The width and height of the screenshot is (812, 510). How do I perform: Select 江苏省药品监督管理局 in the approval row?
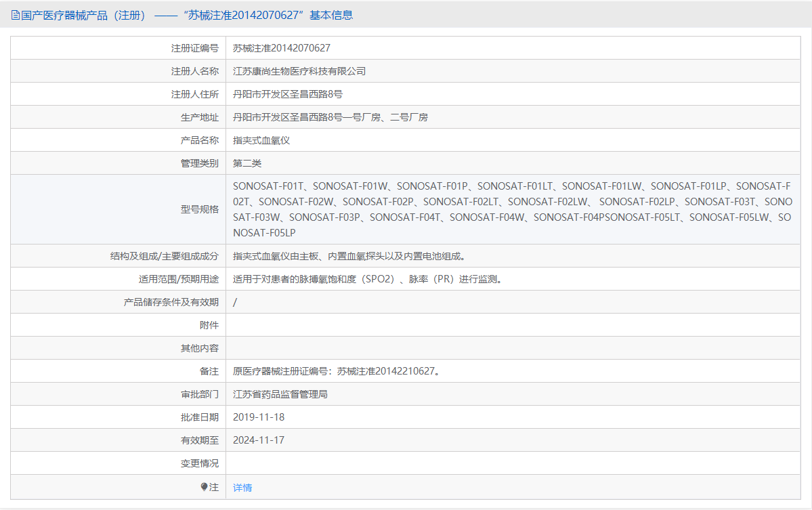click(280, 394)
